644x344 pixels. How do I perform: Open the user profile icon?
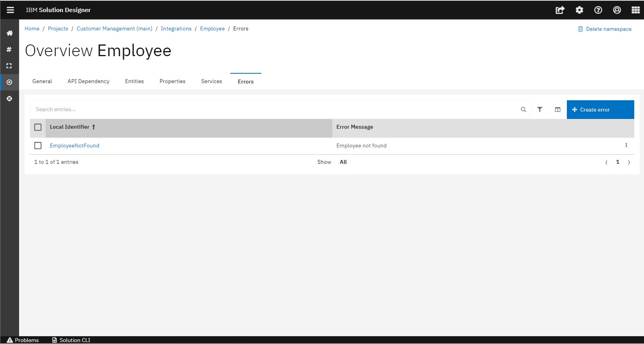pos(617,10)
